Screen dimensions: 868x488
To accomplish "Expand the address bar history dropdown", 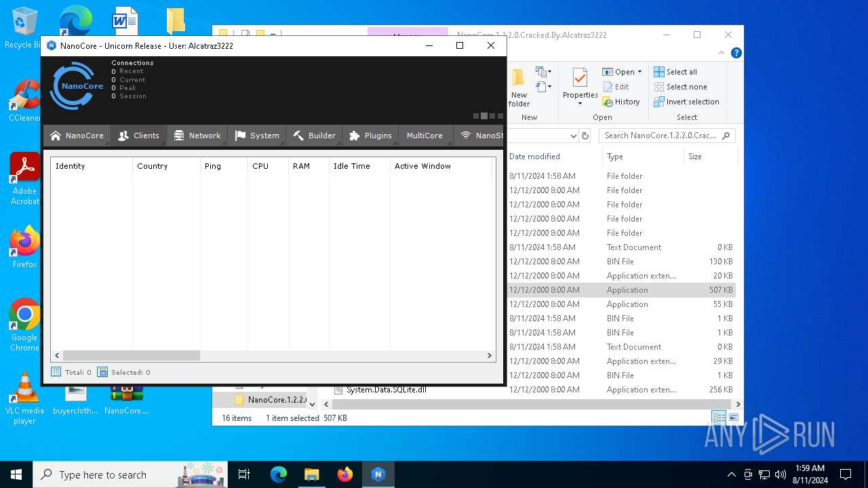I will click(573, 136).
